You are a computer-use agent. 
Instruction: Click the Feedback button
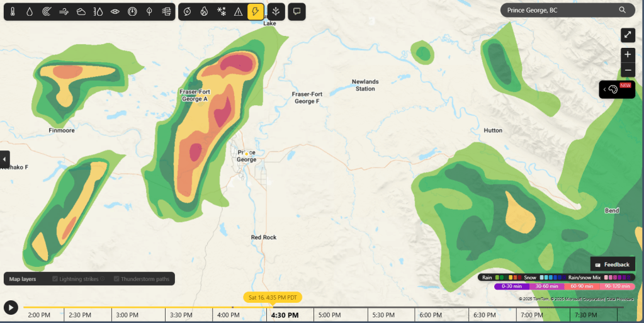pos(612,264)
